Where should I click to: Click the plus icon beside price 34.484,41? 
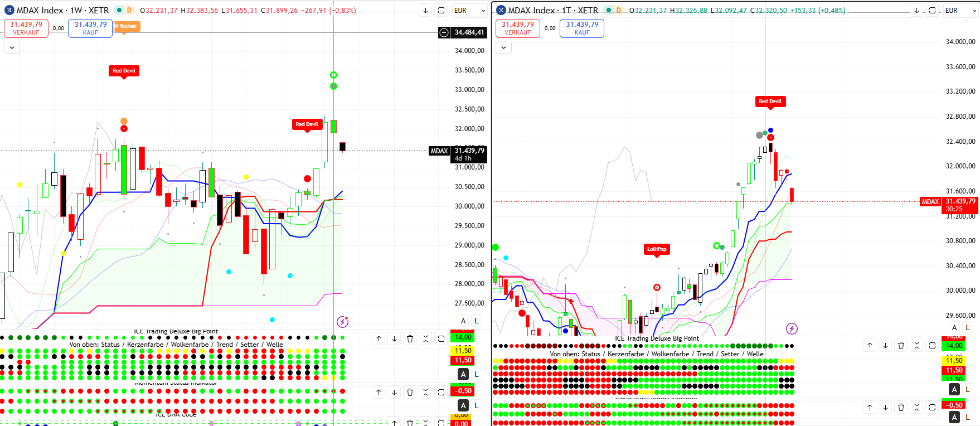tap(444, 32)
